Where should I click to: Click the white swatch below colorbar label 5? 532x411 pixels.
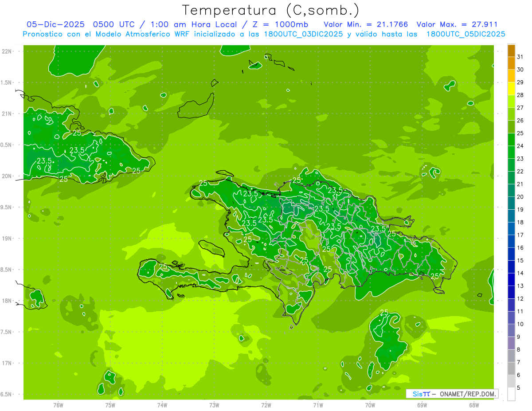coord(511,394)
